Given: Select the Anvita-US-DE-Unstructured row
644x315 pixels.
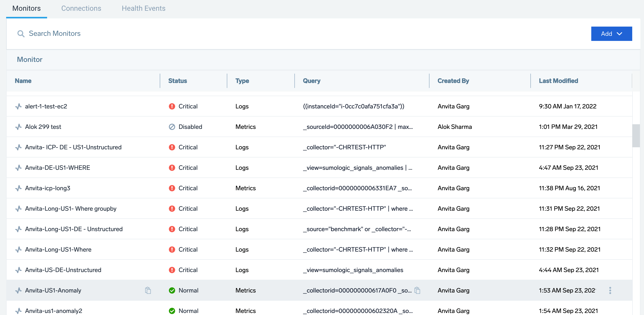Looking at the screenshot, I should click(x=63, y=270).
